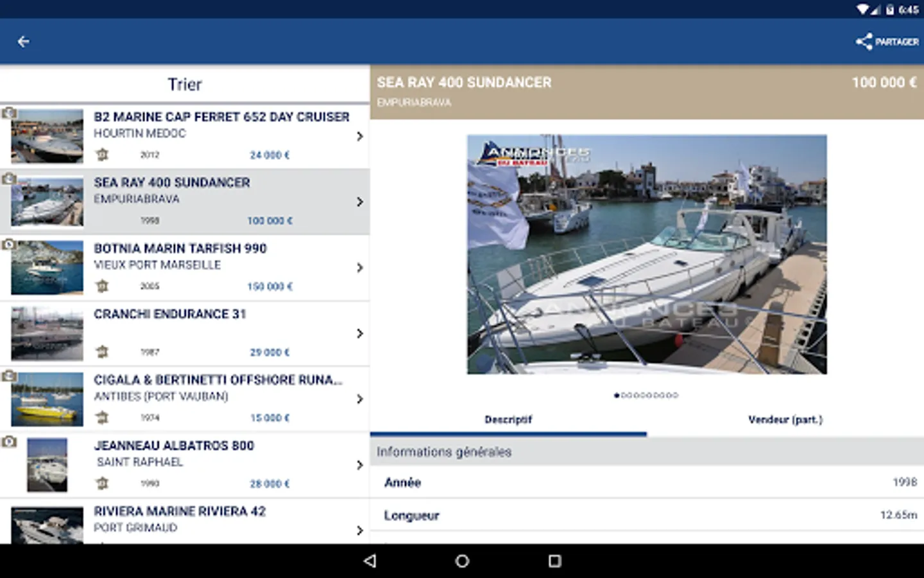Viewport: 924px width, 578px height.
Task: Check the battery status icon
Action: pos(890,9)
